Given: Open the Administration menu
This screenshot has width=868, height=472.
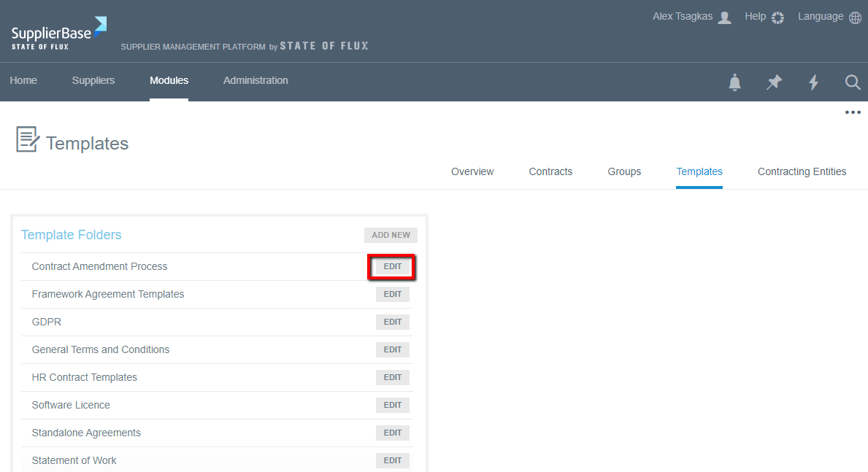Looking at the screenshot, I should (x=256, y=81).
